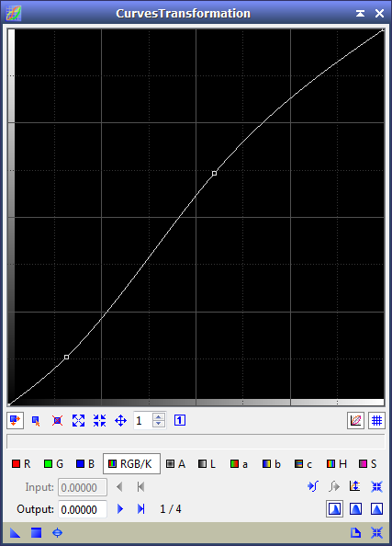The height and width of the screenshot is (546, 392).
Task: Select the CIE a channel
Action: [x=239, y=464]
